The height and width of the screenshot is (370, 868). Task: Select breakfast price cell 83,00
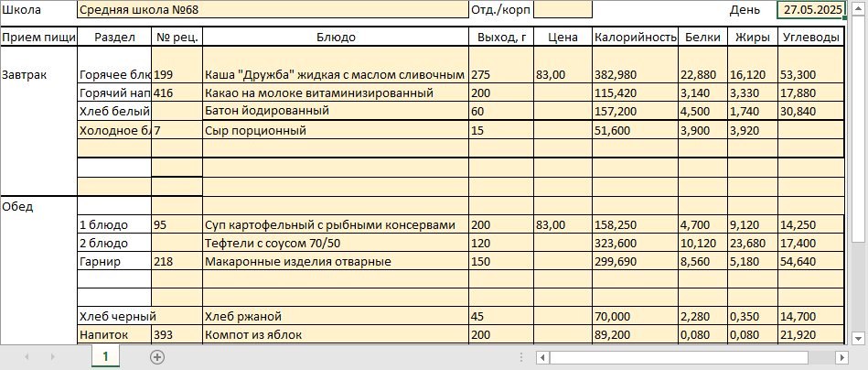point(563,65)
